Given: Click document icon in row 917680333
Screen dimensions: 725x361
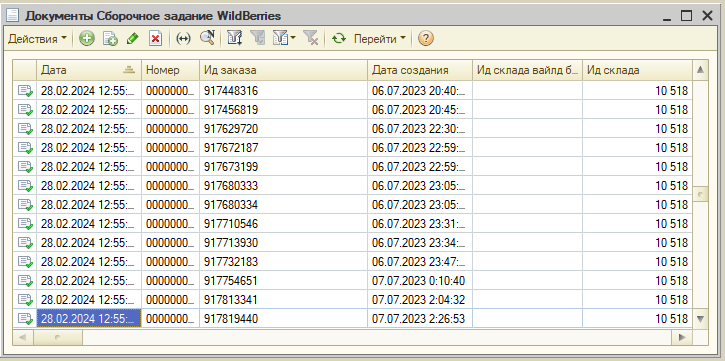Looking at the screenshot, I should pos(25,186).
